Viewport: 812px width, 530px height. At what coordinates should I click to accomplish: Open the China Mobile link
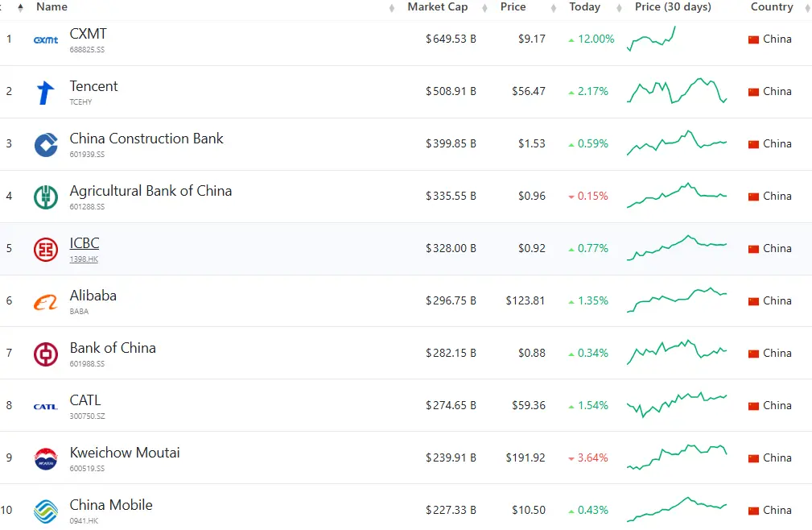(x=111, y=504)
